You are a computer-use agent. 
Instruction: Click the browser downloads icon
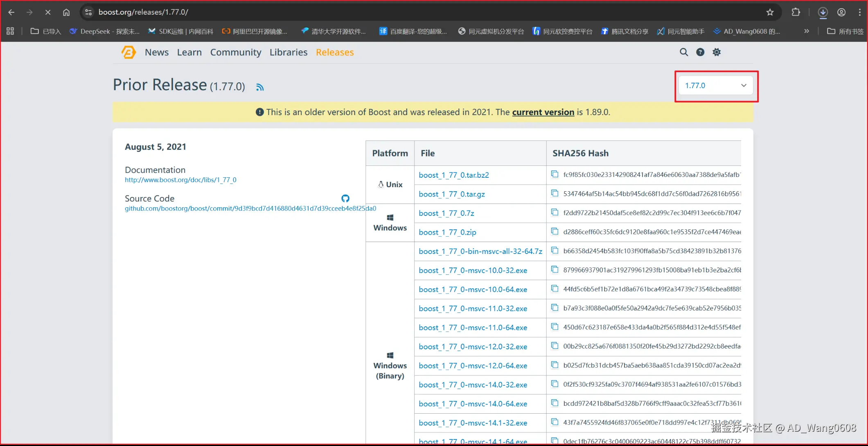tap(823, 12)
